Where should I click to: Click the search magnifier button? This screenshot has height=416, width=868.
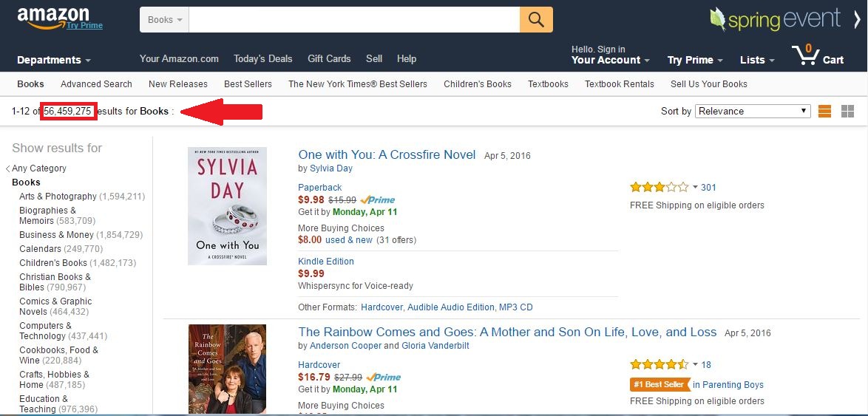536,20
